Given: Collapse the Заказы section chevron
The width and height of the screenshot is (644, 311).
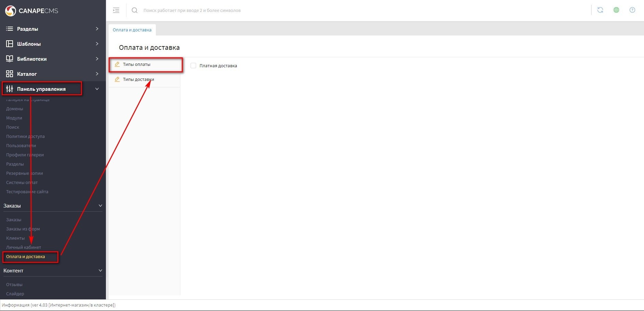Looking at the screenshot, I should click(100, 206).
